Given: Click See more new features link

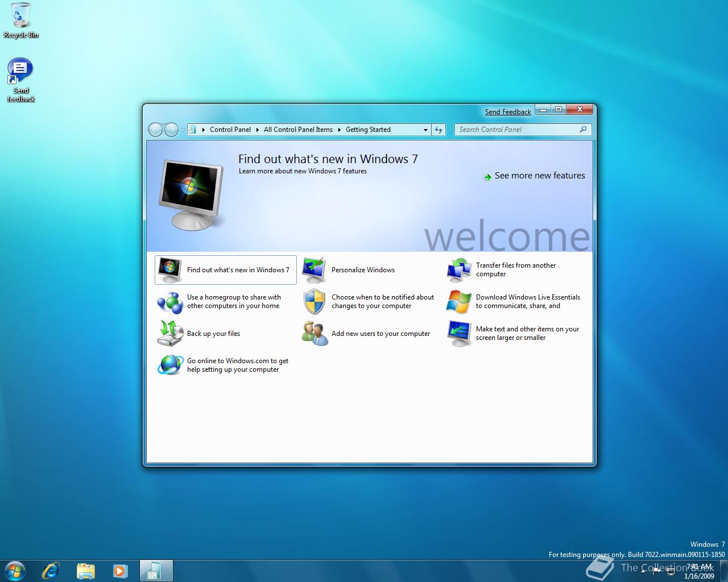Looking at the screenshot, I should coord(540,176).
